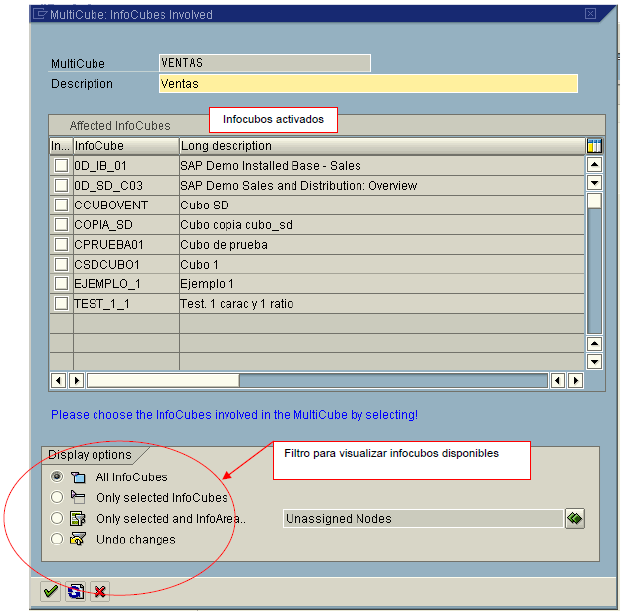
Task: Select the Only selected InfoCubes radio button
Action: (57, 497)
